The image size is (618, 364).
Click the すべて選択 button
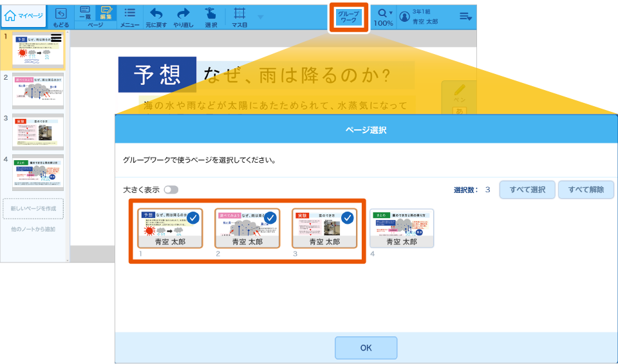tap(527, 190)
